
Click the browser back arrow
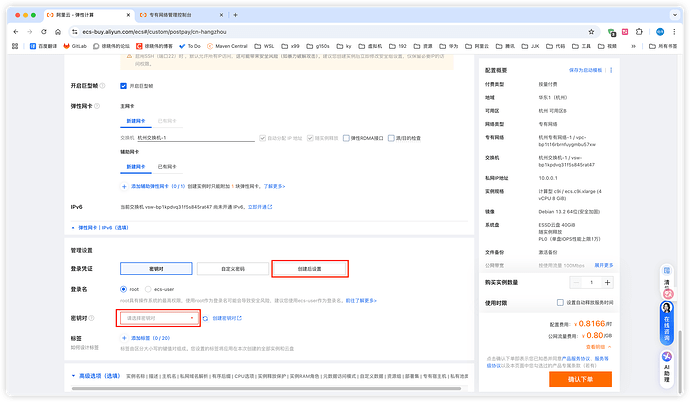(14, 32)
